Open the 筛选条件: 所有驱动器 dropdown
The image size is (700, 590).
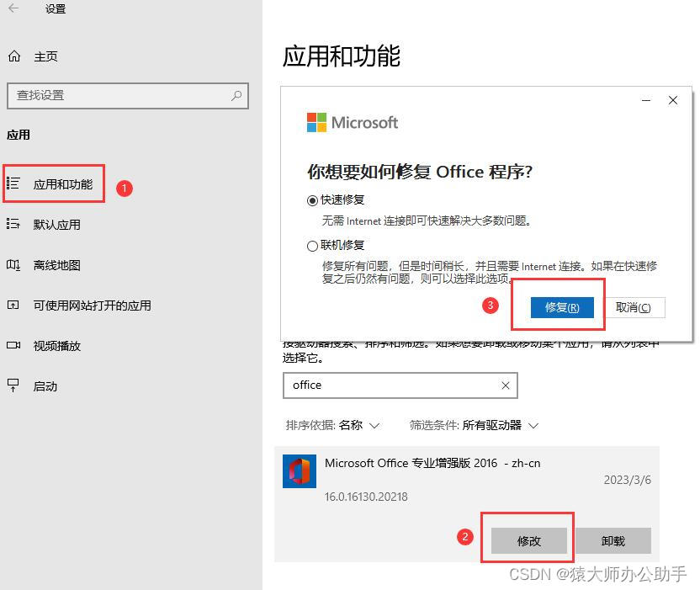click(x=475, y=425)
